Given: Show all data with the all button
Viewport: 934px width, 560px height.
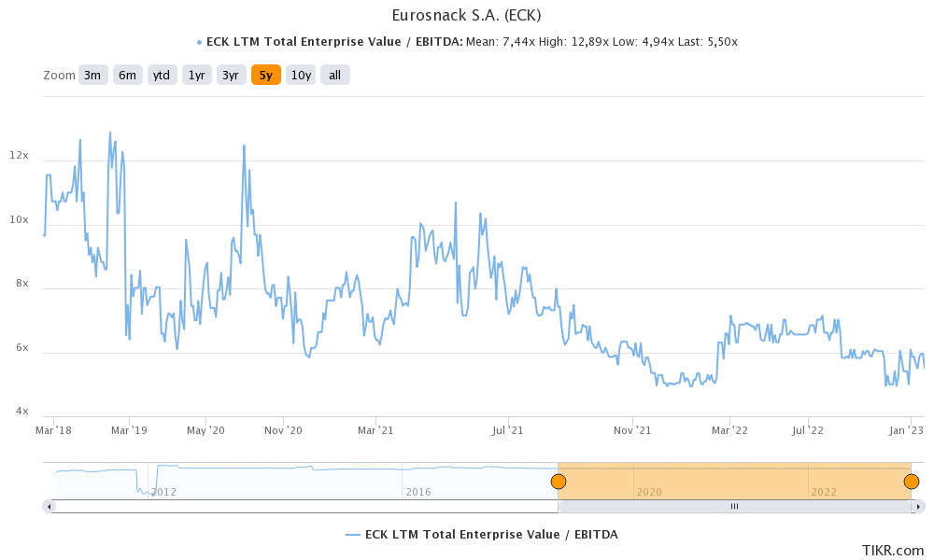Looking at the screenshot, I should [335, 75].
